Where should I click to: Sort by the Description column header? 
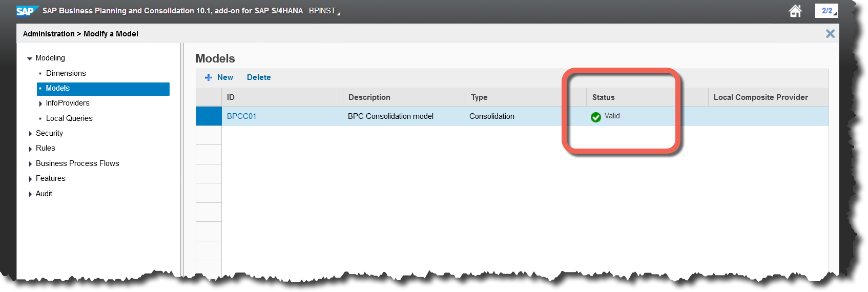point(369,97)
